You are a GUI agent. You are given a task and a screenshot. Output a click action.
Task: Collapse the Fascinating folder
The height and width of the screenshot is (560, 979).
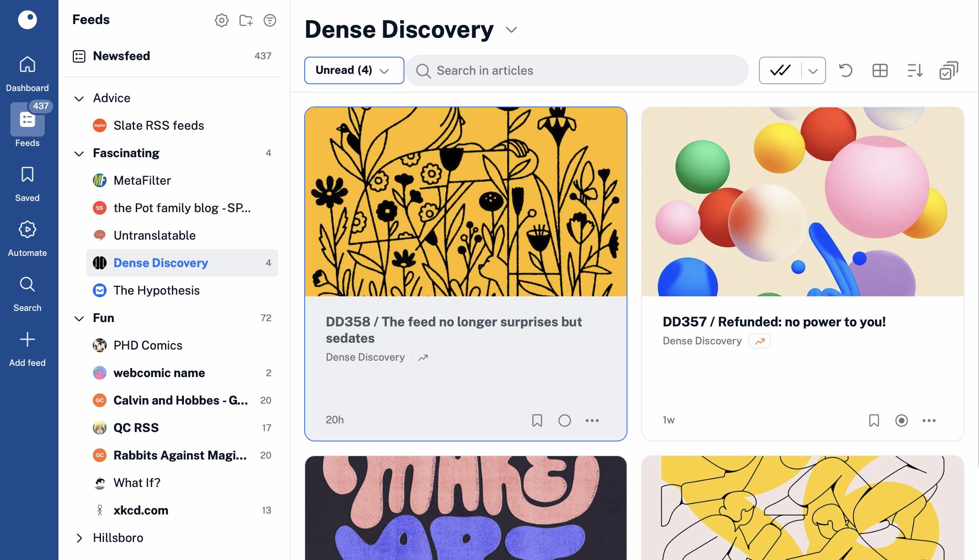(79, 153)
